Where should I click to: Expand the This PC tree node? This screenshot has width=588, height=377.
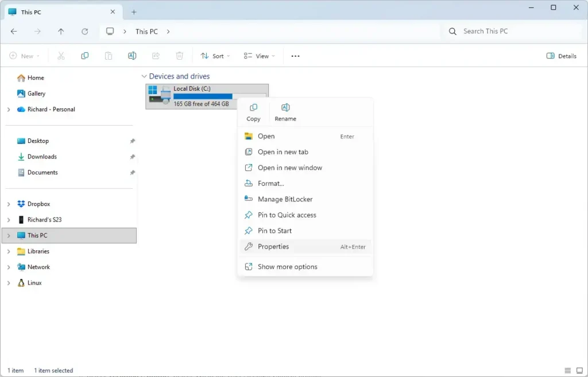pyautogui.click(x=9, y=235)
